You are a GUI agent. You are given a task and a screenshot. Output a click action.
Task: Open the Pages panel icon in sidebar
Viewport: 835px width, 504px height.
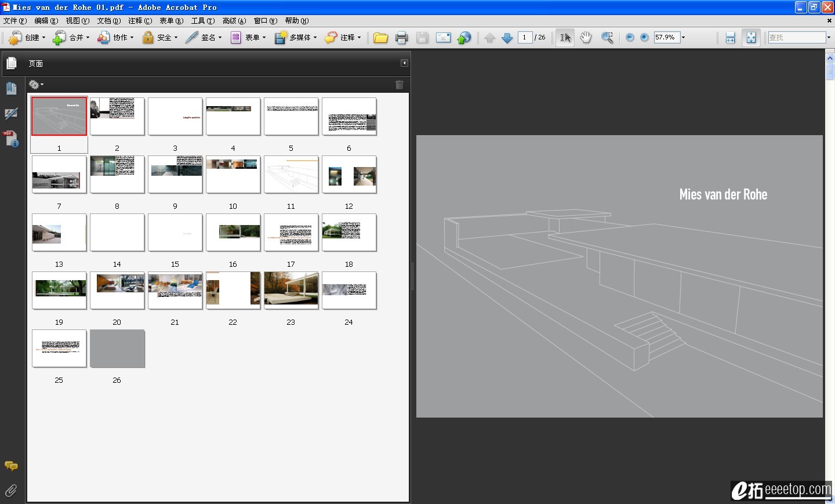pos(12,63)
